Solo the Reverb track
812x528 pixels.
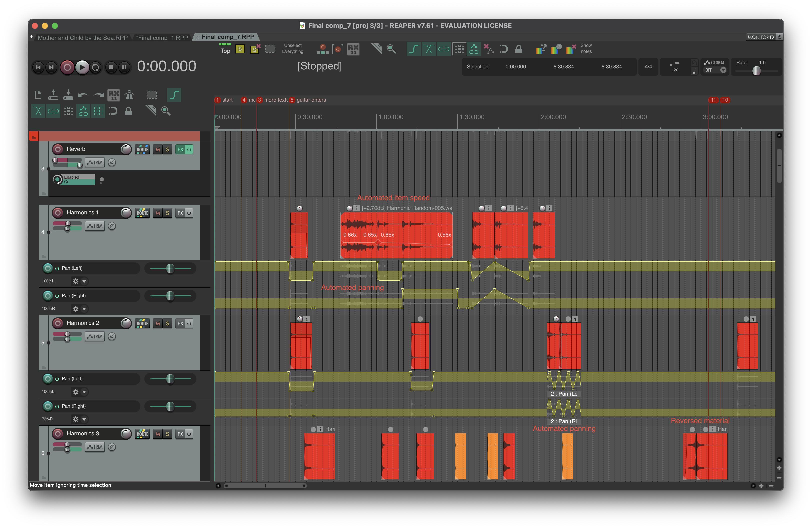[167, 150]
